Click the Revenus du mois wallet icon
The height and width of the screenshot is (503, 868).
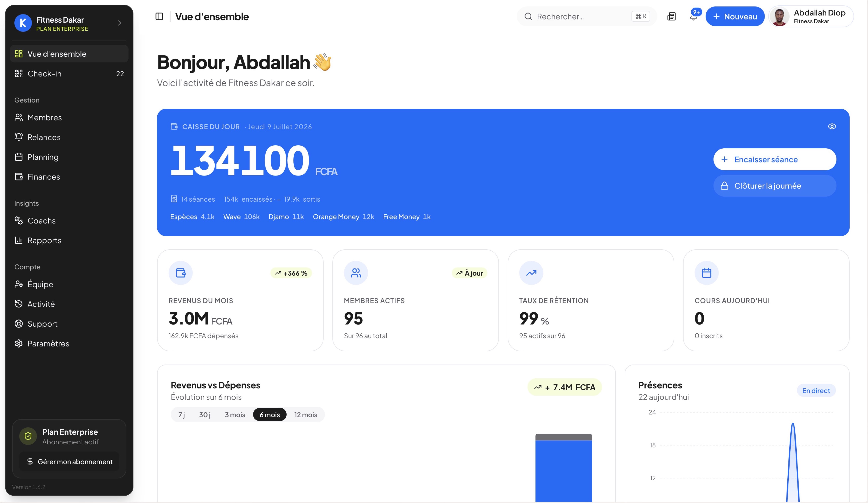coord(180,273)
